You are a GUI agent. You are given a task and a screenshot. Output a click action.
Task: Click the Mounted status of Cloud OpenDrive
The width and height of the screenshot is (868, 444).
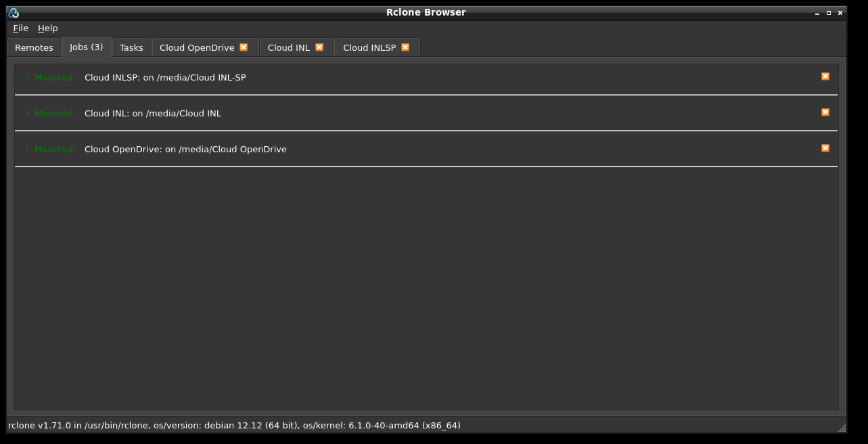[x=53, y=149]
